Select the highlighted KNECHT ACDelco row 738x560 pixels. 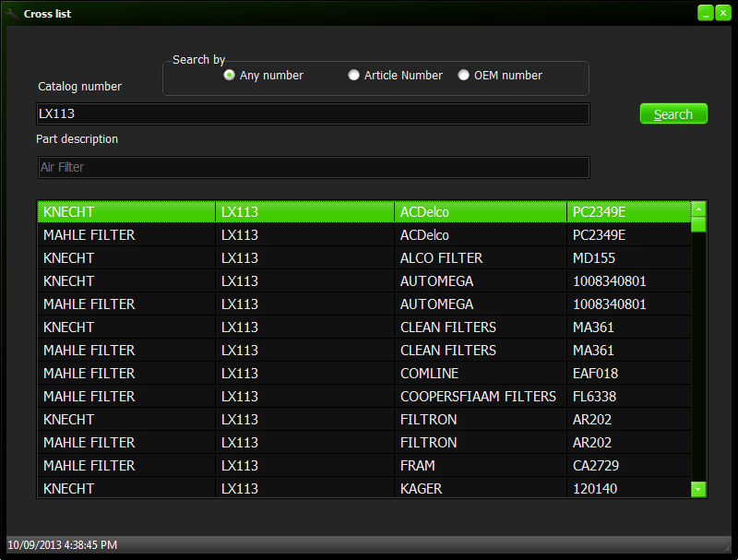click(364, 212)
